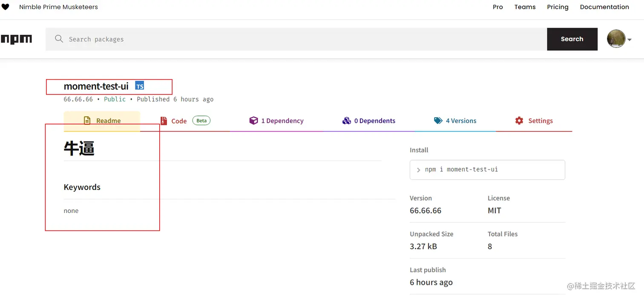This screenshot has height=299, width=644.
Task: Click the Code zip file icon
Action: [164, 121]
